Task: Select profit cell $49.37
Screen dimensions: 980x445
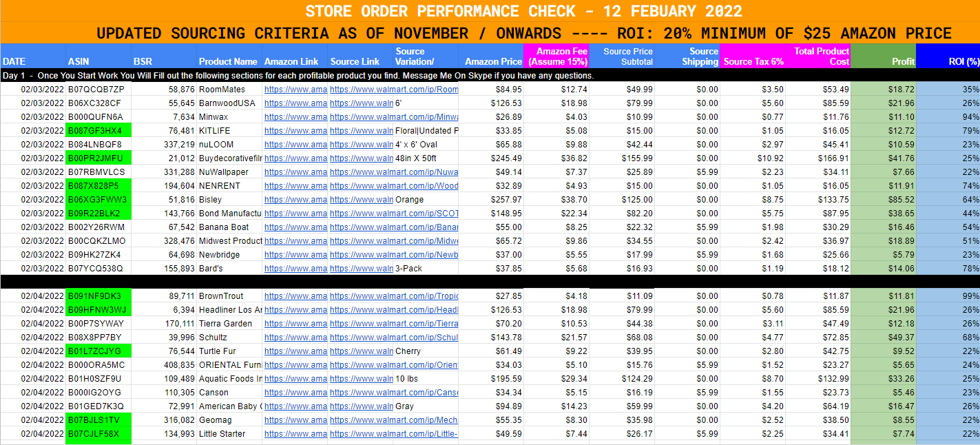Action: pyautogui.click(x=884, y=337)
